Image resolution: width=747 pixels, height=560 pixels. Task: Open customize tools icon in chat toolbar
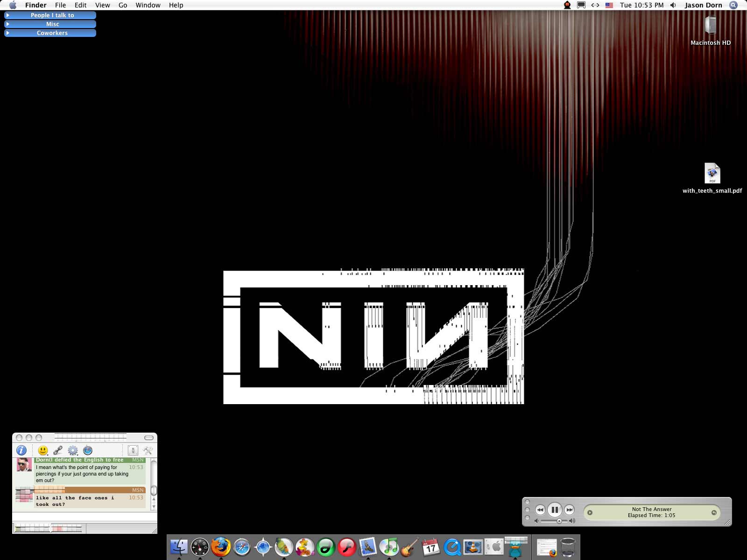tap(148, 450)
